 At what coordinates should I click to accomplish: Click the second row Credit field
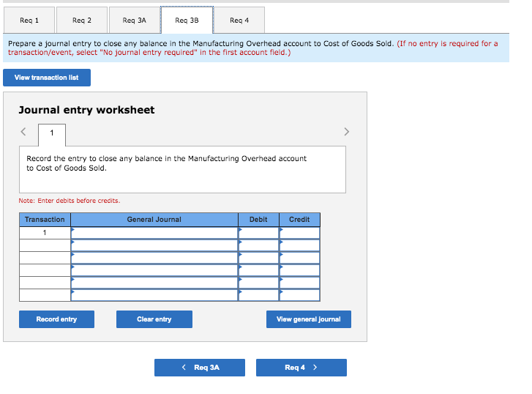[x=299, y=245]
